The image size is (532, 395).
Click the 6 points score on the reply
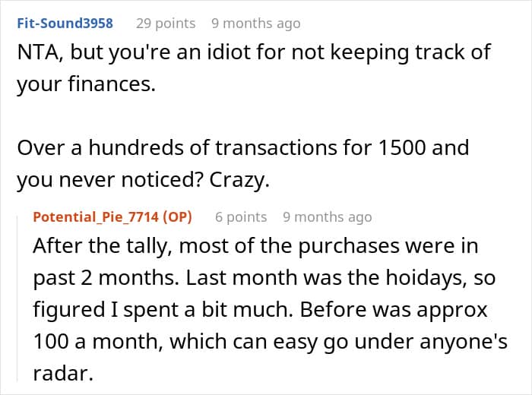coord(241,217)
